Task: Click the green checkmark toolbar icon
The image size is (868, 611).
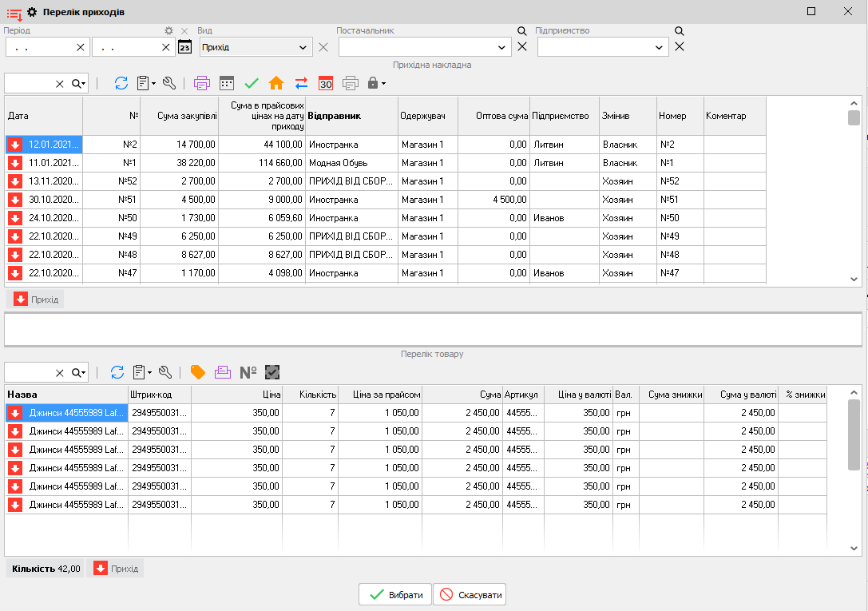Action: click(252, 83)
